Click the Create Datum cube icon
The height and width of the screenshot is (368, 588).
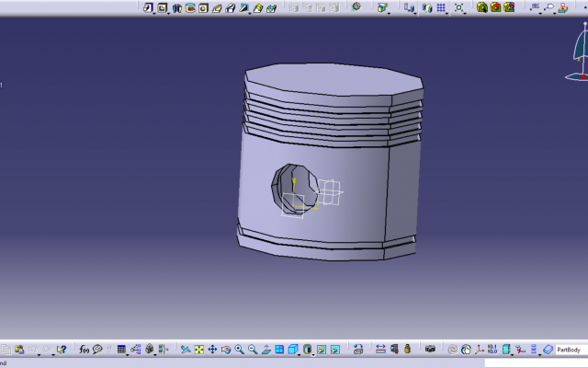(x=506, y=350)
